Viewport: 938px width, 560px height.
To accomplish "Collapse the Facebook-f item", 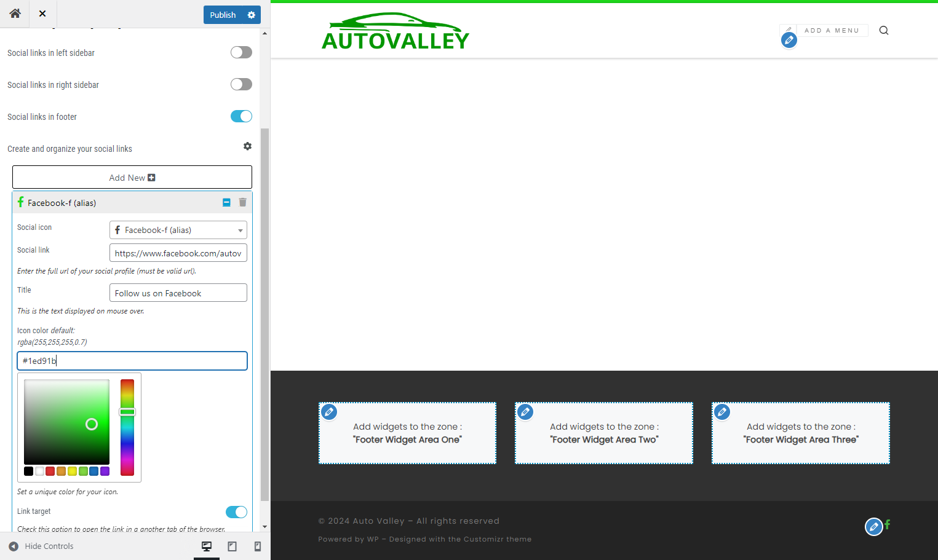I will [226, 202].
